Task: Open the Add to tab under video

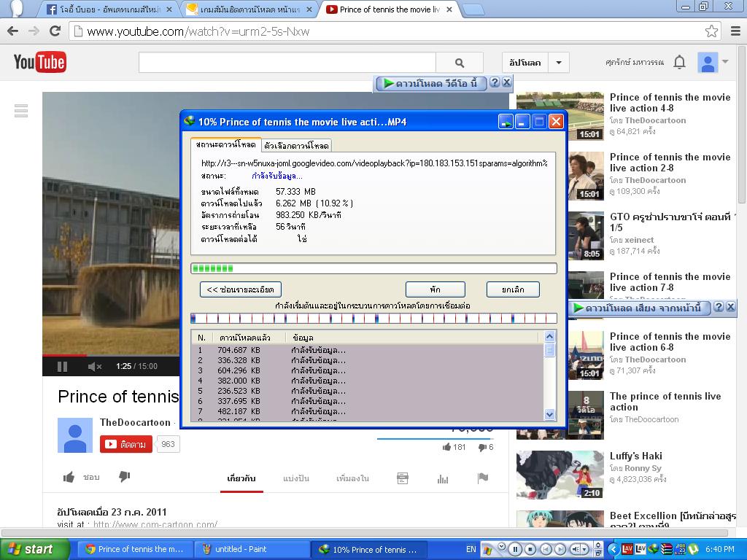Action: tap(352, 478)
